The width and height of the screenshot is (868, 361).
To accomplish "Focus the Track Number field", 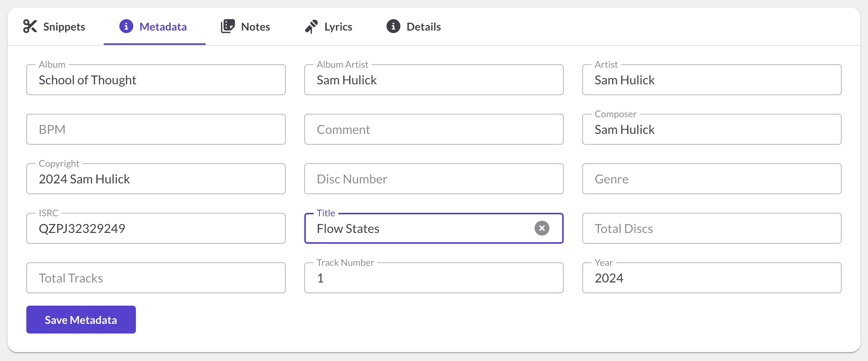I will pos(434,278).
